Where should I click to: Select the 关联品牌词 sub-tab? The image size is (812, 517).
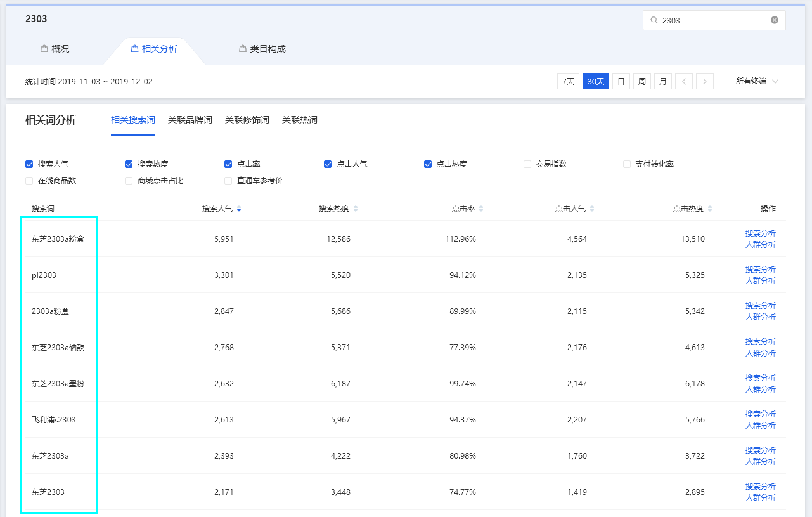[x=190, y=120]
